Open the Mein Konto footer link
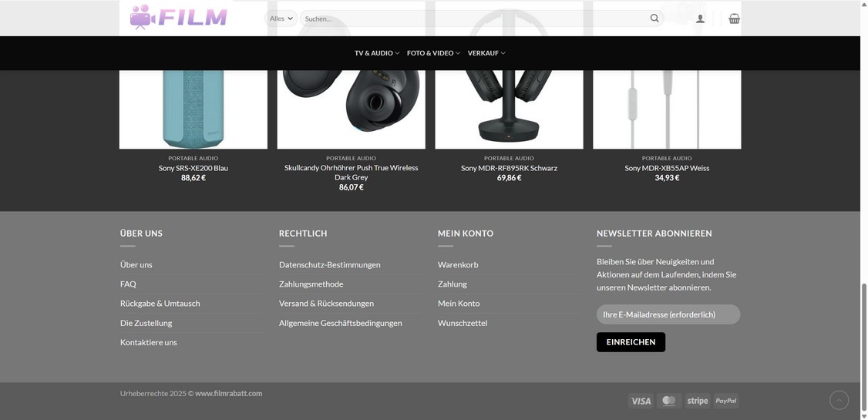The height and width of the screenshot is (420, 868). [459, 303]
